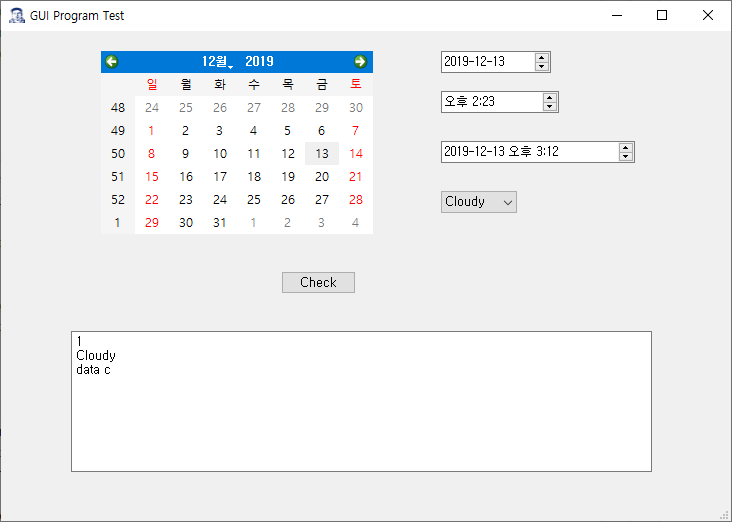The width and height of the screenshot is (732, 522).
Task: Select December 17 in the calendar
Action: pos(219,176)
